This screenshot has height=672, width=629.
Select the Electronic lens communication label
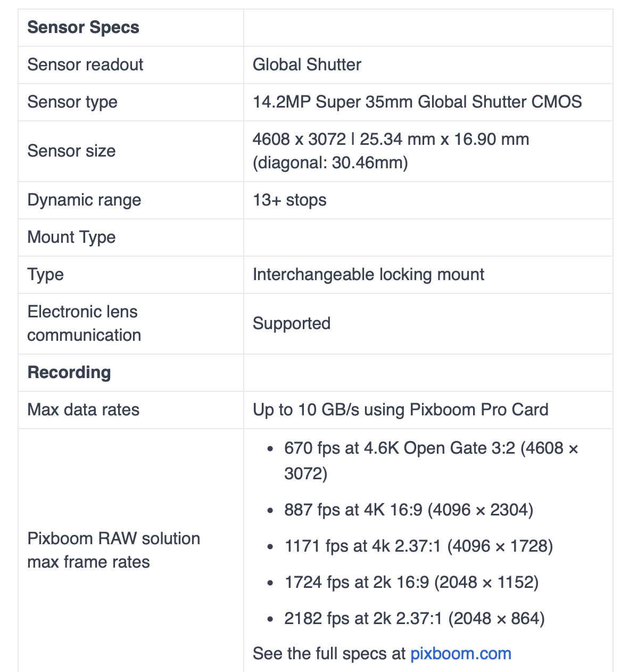point(84,323)
